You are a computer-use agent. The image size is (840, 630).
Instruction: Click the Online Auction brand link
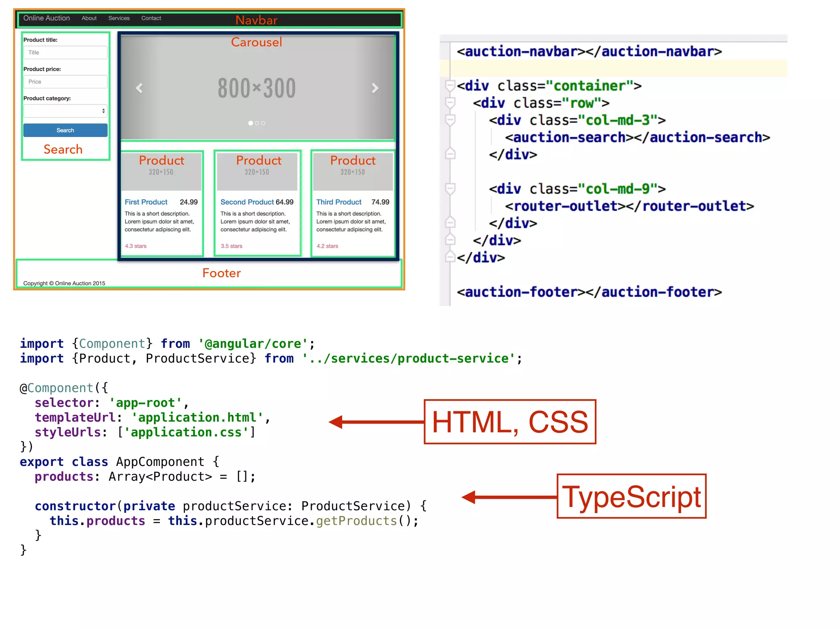[46, 18]
